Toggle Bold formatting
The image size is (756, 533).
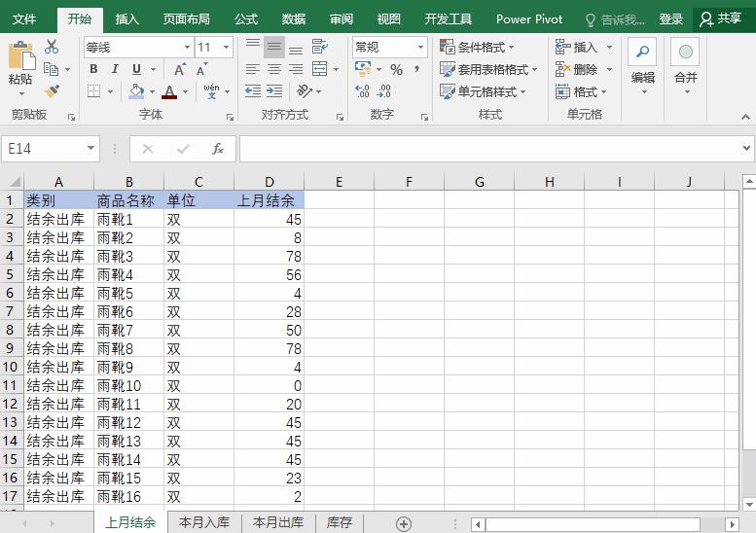[94, 69]
